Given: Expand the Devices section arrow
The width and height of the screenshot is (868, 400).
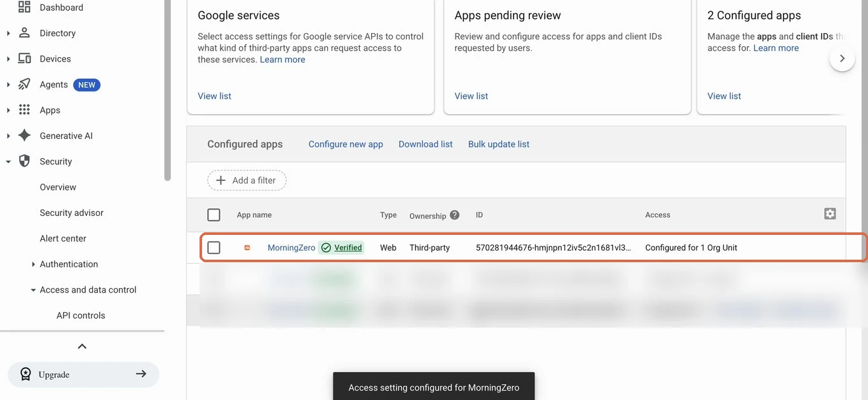Looking at the screenshot, I should (8, 58).
